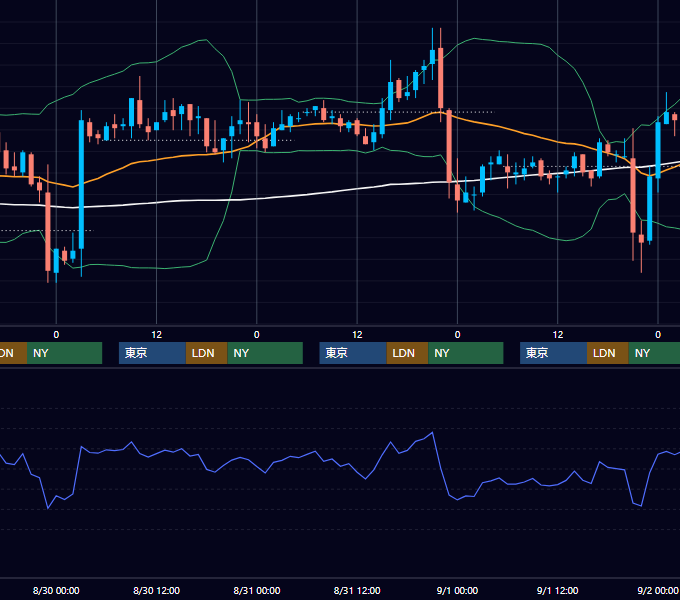Click hour label 0 above 8/31 00:00
Viewport: 680px width, 600px height.
click(x=257, y=335)
